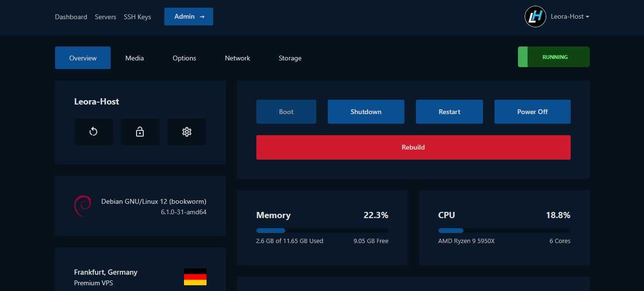Image resolution: width=644 pixels, height=291 pixels.
Task: Click the reset/refresh icon under Leora-Host
Action: coord(93,132)
